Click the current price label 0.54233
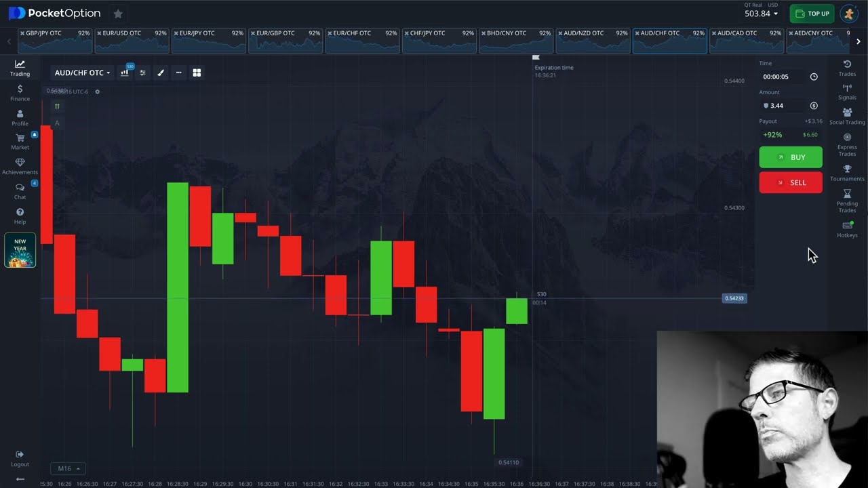Viewport: 868px width, 488px height. point(734,298)
